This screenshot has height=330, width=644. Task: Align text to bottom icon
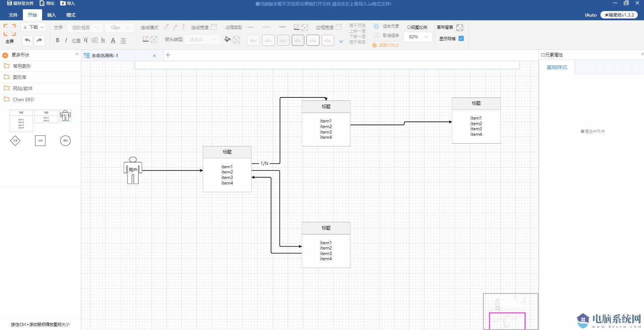tap(103, 40)
